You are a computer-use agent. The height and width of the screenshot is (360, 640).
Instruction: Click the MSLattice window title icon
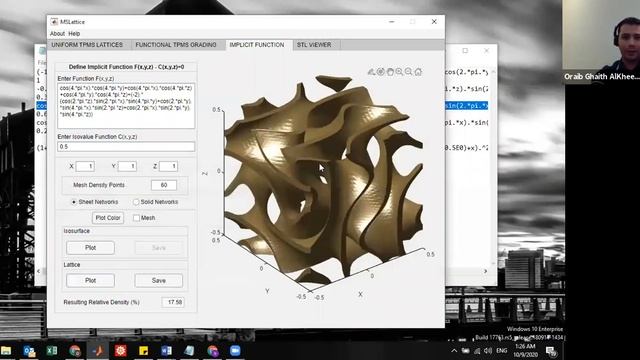(x=54, y=22)
